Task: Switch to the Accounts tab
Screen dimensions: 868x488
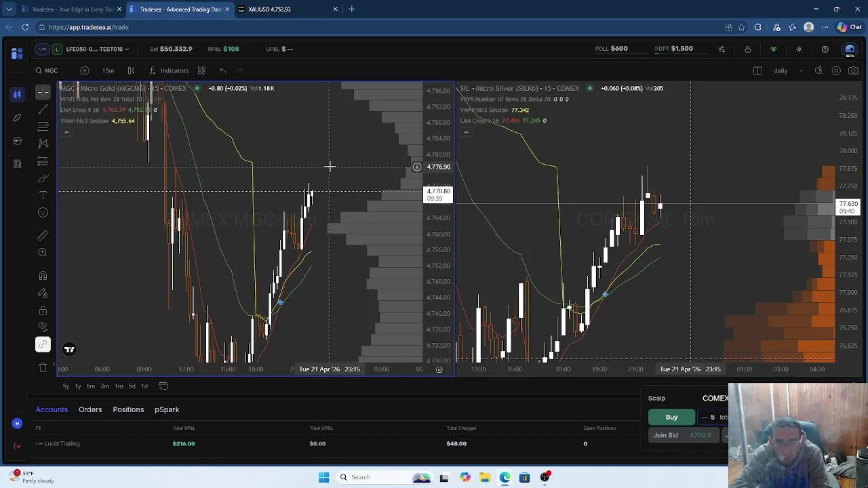Action: point(52,409)
